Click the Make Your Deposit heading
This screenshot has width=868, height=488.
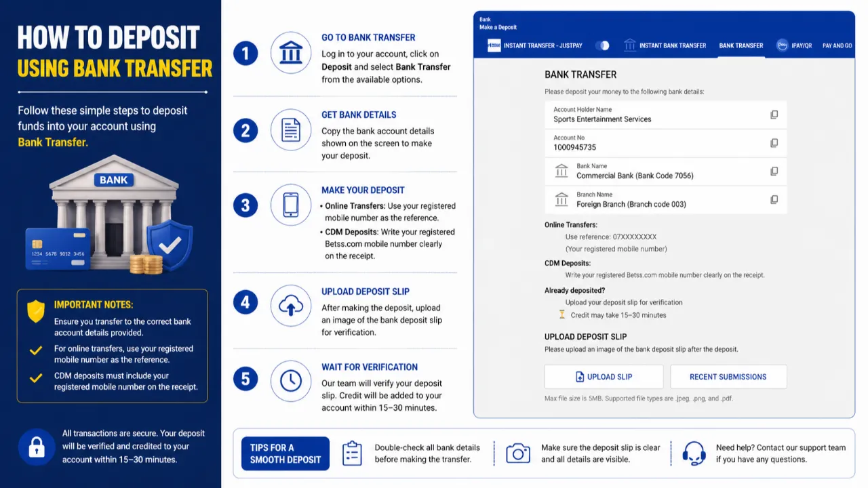click(363, 190)
